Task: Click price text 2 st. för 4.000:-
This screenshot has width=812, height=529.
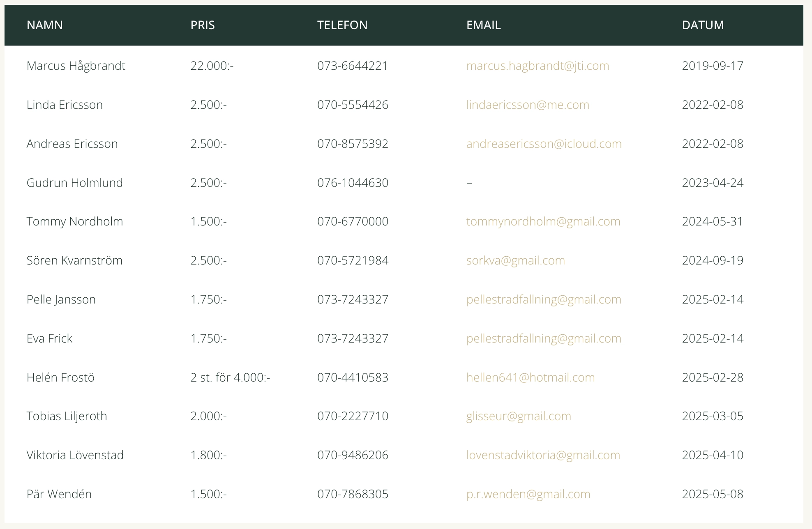Action: point(230,377)
